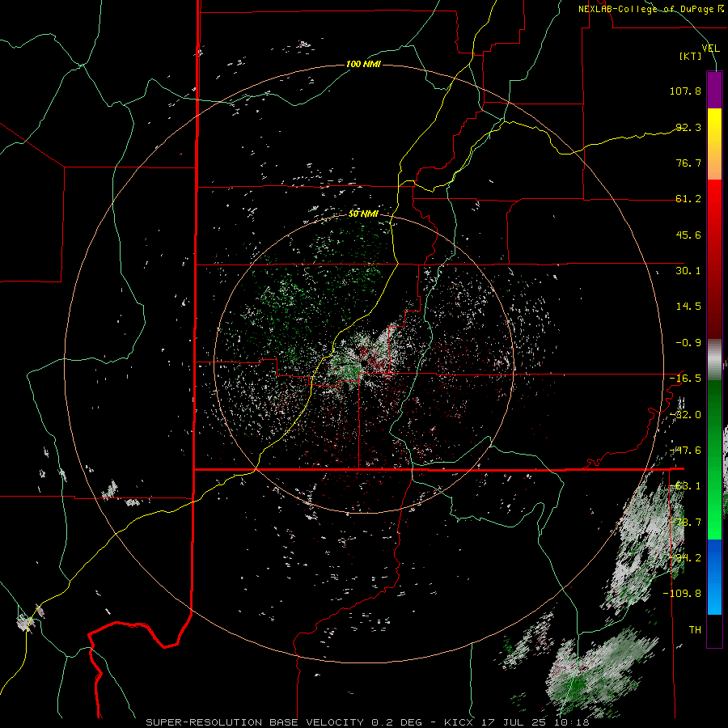Select the -47.6 velocity scale value
The width and height of the screenshot is (728, 728).
pos(685,451)
